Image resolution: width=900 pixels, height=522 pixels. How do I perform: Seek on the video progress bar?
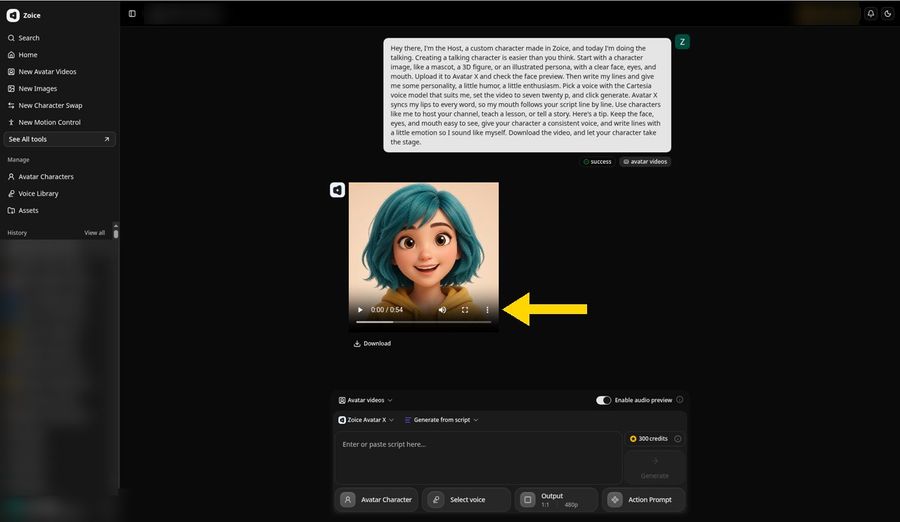click(424, 322)
